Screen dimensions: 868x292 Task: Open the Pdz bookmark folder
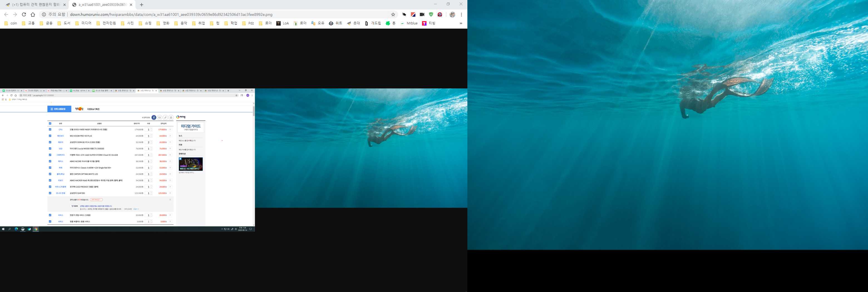coord(248,23)
